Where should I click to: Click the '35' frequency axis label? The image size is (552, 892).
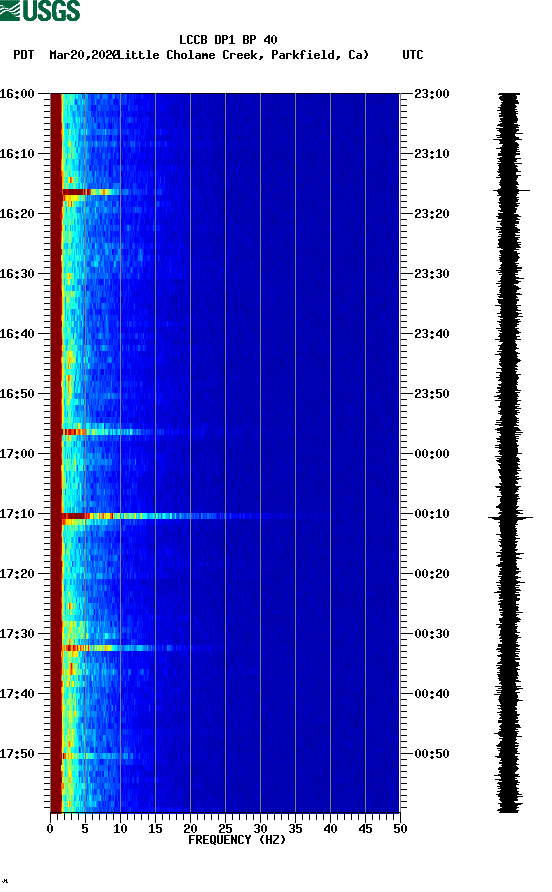(x=295, y=829)
